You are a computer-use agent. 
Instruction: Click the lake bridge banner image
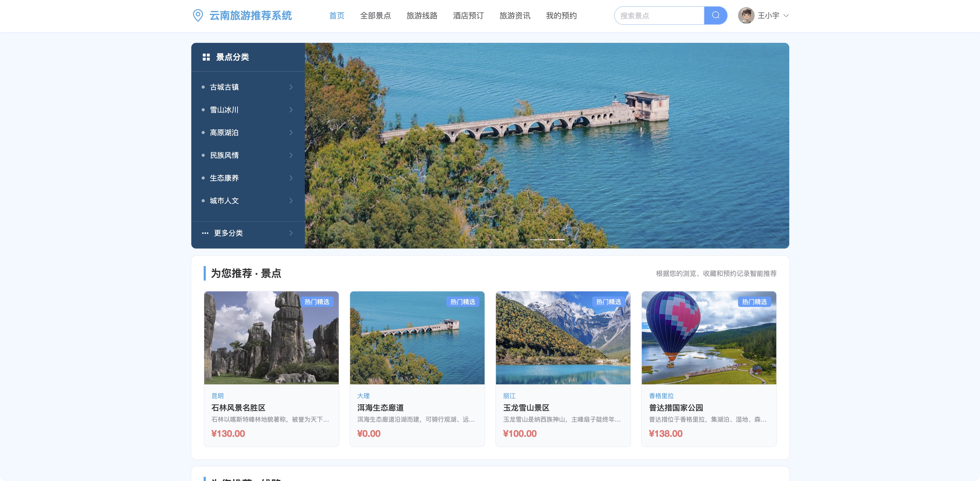[547, 146]
